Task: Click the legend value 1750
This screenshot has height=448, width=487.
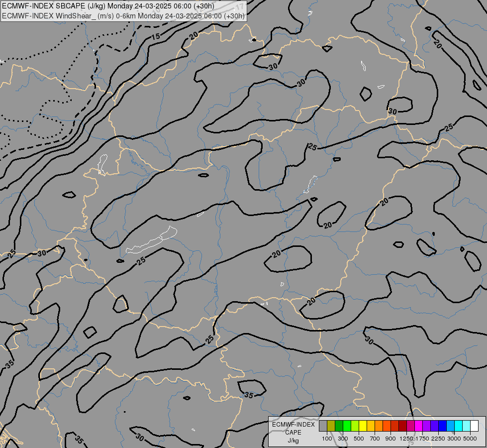Action: 422,439
